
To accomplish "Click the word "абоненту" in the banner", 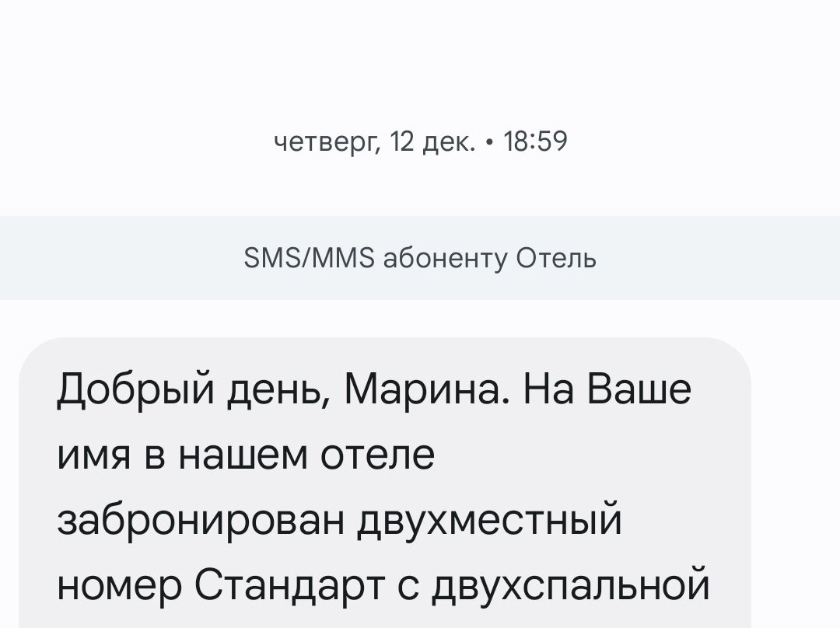I will (446, 257).
